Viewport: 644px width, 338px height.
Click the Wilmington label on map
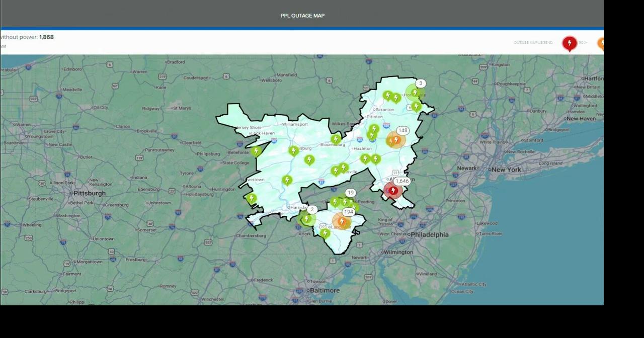(x=398, y=252)
